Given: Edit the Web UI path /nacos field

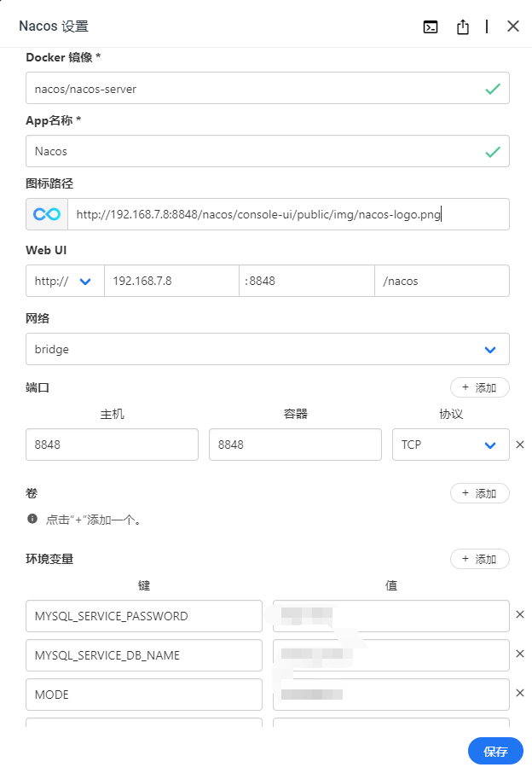Looking at the screenshot, I should tap(442, 281).
